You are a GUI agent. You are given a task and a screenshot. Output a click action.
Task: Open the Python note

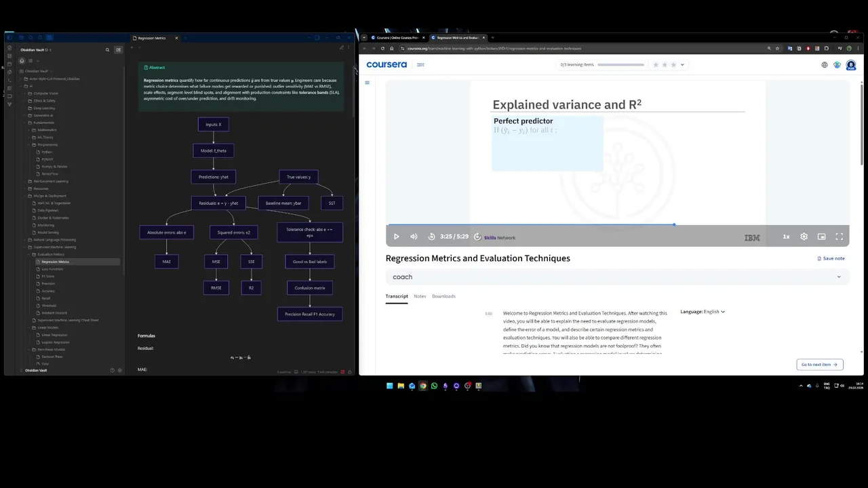46,152
